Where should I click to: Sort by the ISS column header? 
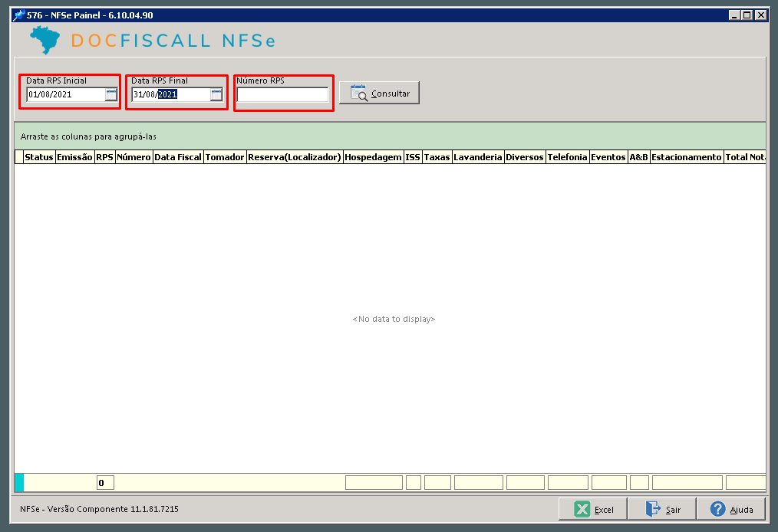pos(413,157)
